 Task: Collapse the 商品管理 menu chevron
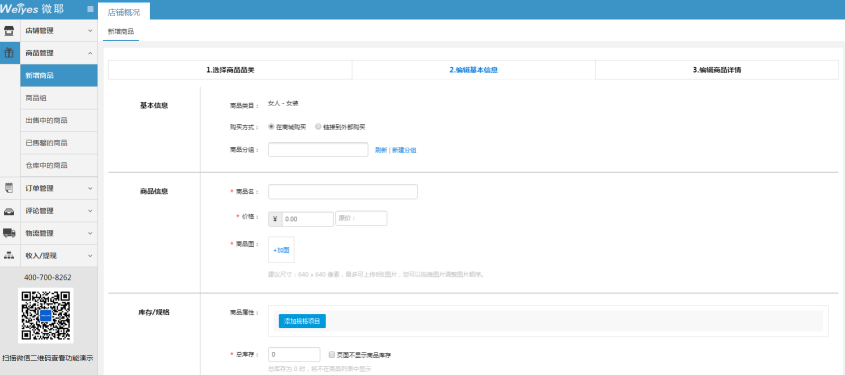[x=90, y=53]
